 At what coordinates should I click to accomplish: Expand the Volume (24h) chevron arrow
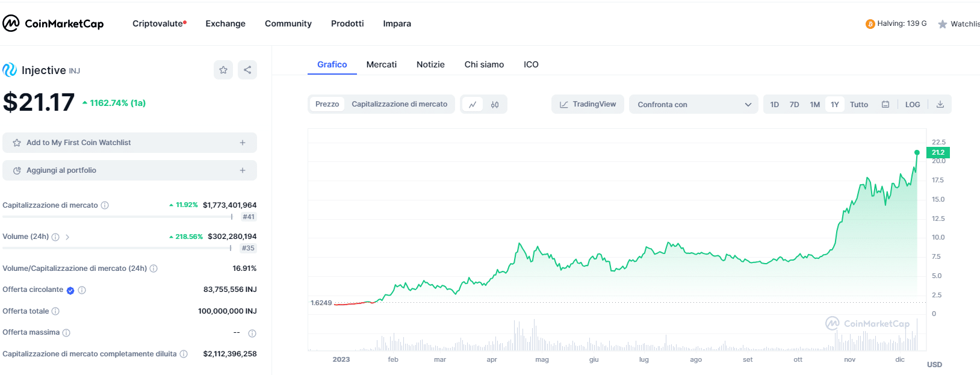[x=67, y=237]
